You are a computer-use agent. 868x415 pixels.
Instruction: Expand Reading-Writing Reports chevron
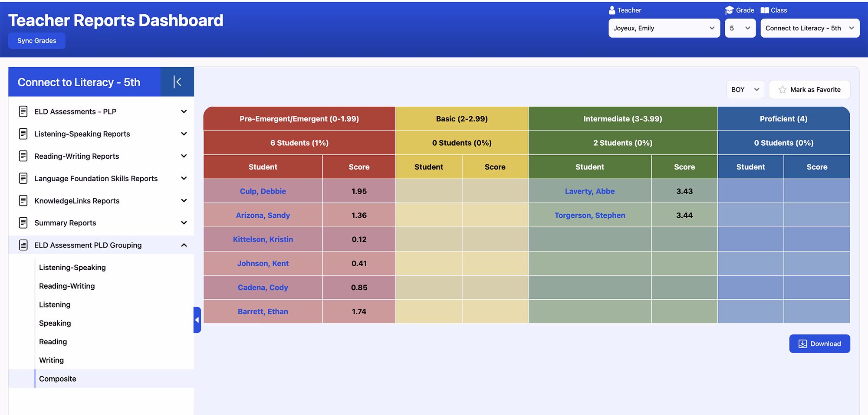[184, 156]
